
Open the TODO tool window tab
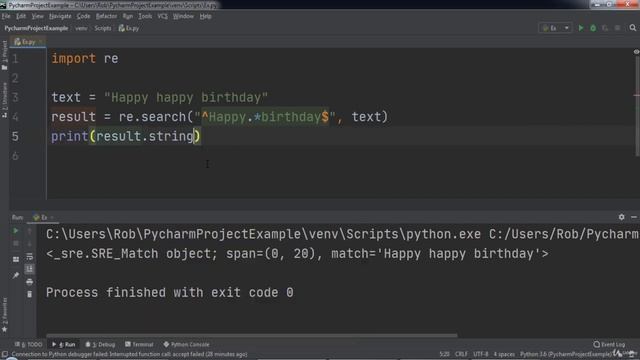click(28, 344)
